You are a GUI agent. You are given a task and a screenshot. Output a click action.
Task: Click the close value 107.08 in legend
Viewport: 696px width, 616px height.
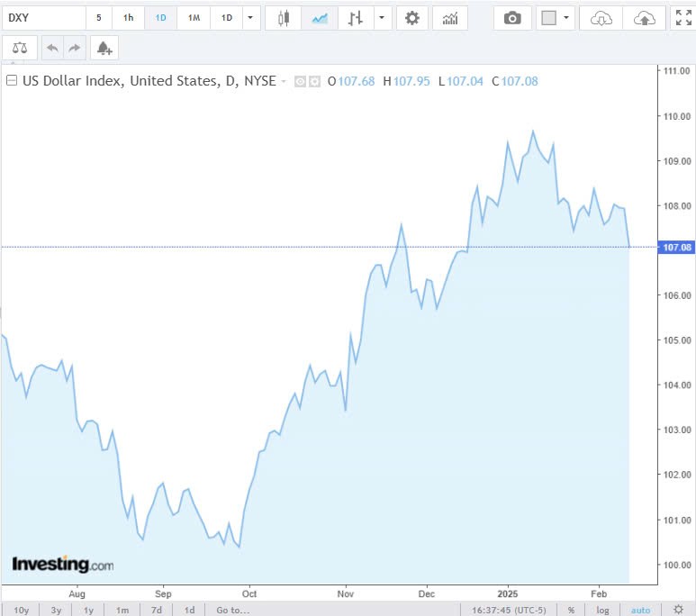tap(520, 81)
